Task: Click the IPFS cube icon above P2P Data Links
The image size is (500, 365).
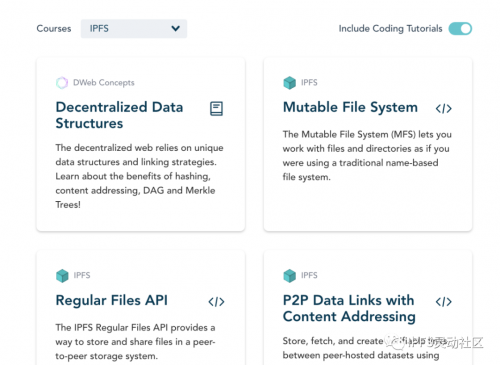Action: [x=289, y=276]
